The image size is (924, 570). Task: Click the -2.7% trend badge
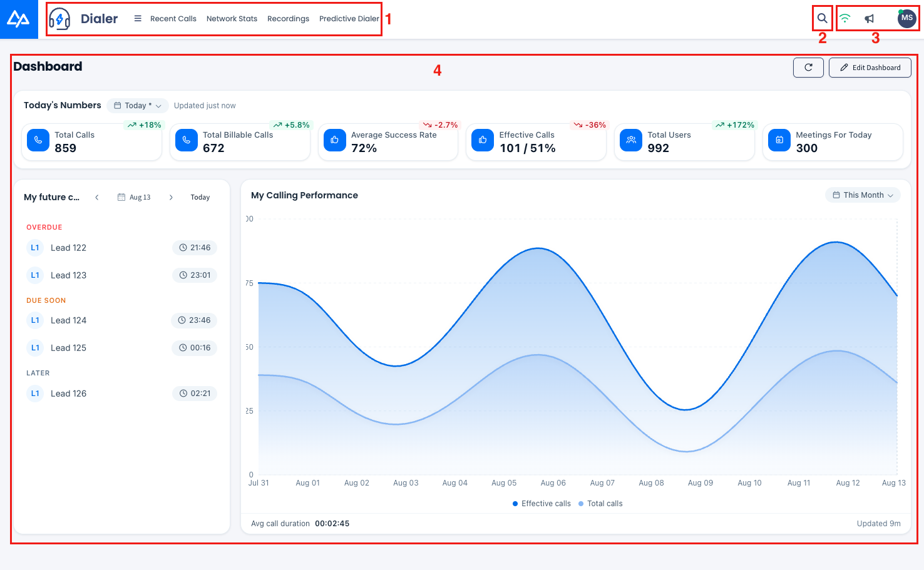tap(441, 125)
